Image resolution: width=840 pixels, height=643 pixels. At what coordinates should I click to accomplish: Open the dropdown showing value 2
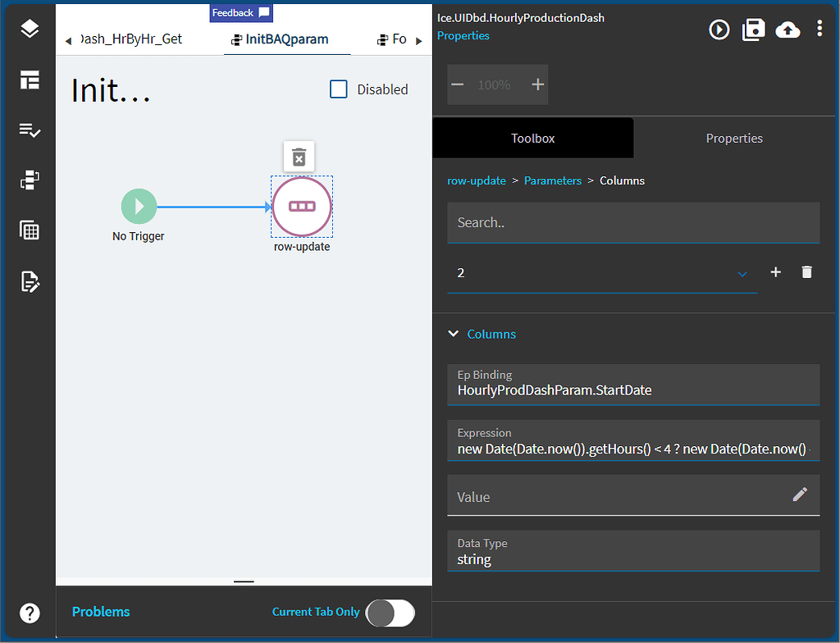pos(742,274)
